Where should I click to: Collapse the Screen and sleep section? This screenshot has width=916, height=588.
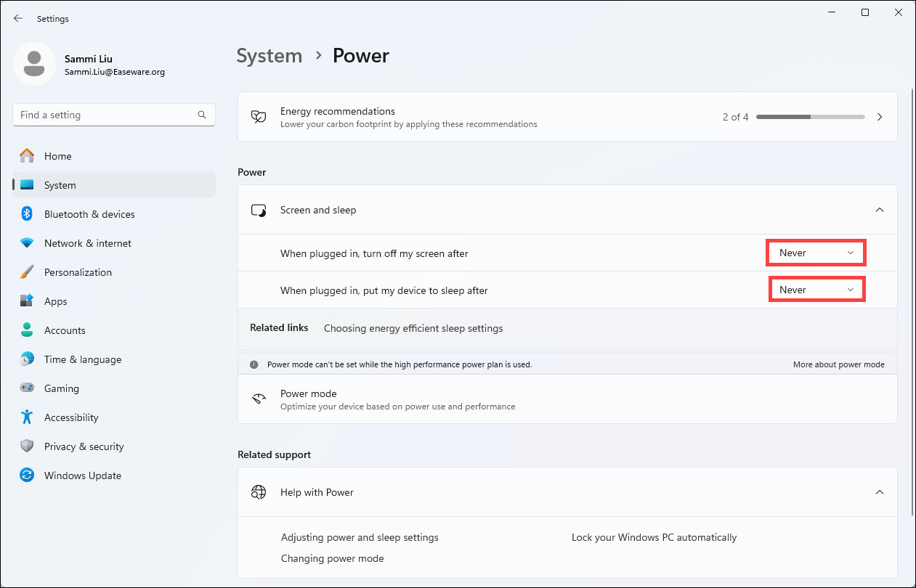click(879, 210)
